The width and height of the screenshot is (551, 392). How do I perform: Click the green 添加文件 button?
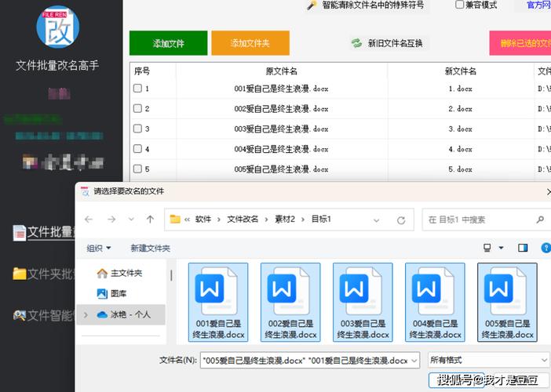pyautogui.click(x=169, y=43)
